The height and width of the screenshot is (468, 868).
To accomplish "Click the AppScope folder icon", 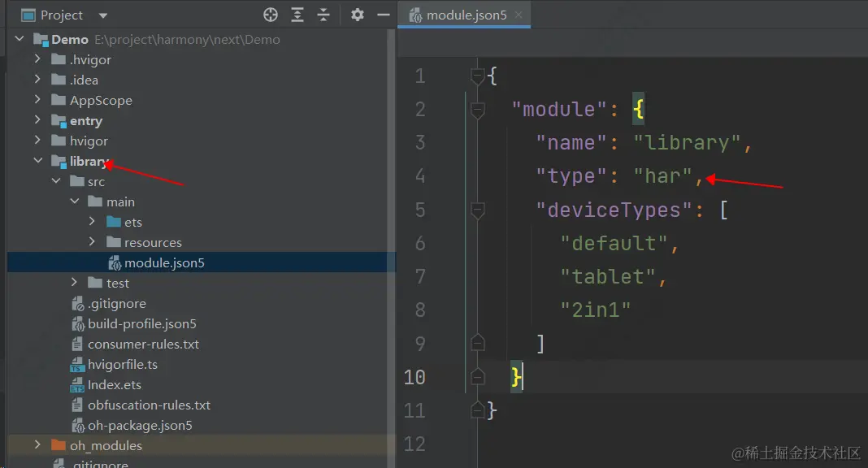I will point(59,100).
